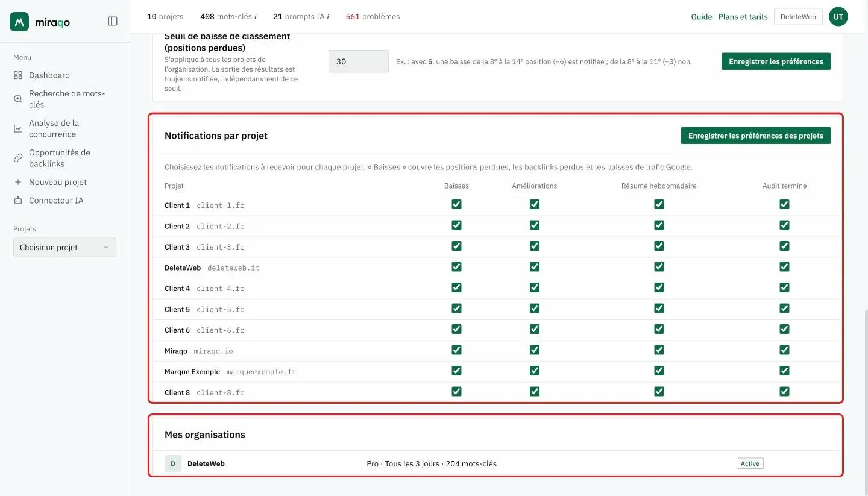Click the client-1.fr domain text

[x=221, y=206]
